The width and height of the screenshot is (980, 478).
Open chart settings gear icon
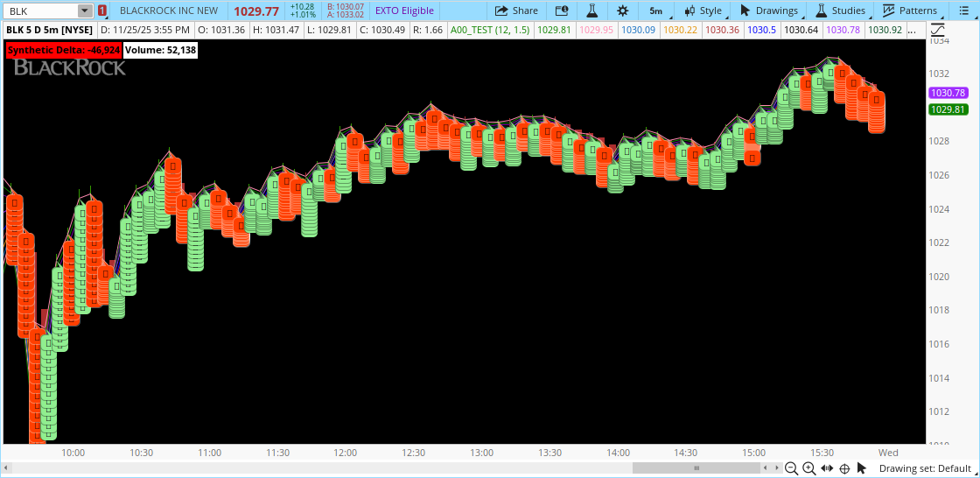coord(622,11)
